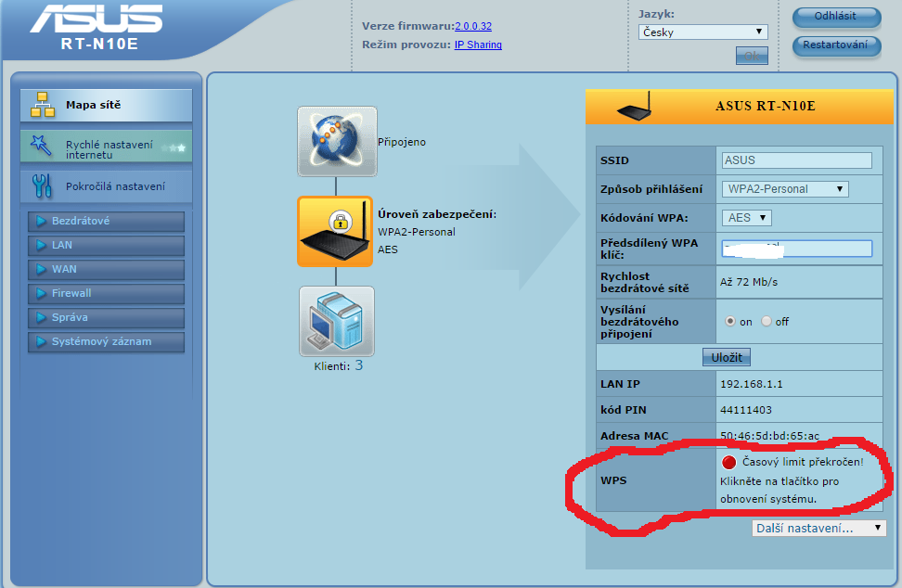
Task: Open the Způsob přihlášení WPA2-Personal dropdown
Action: [785, 189]
